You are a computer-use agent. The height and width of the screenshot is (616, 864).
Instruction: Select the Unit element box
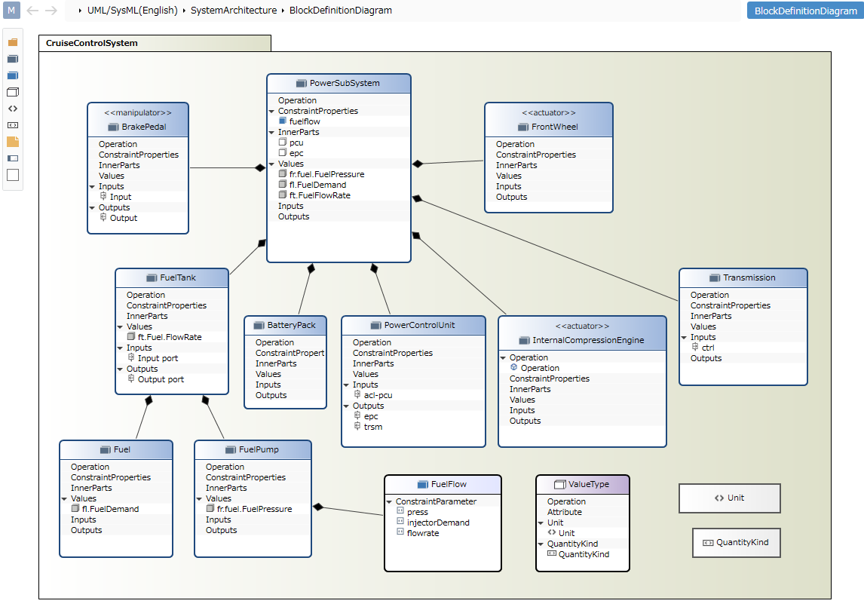click(x=730, y=498)
